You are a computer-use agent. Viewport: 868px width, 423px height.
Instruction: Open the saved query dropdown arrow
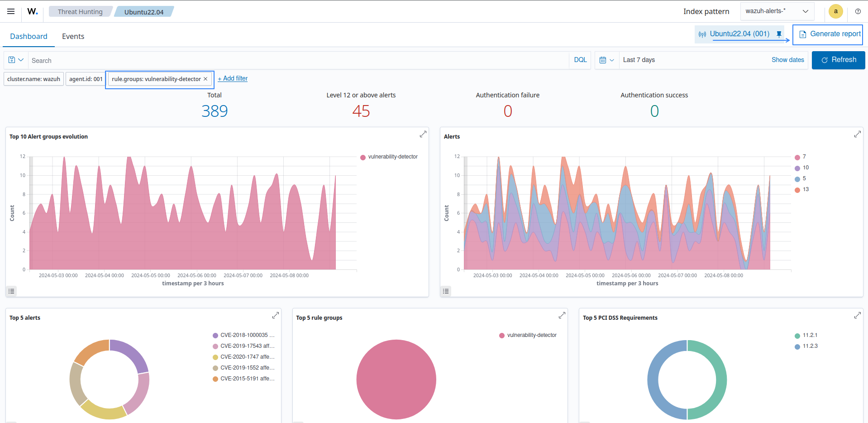(20, 60)
